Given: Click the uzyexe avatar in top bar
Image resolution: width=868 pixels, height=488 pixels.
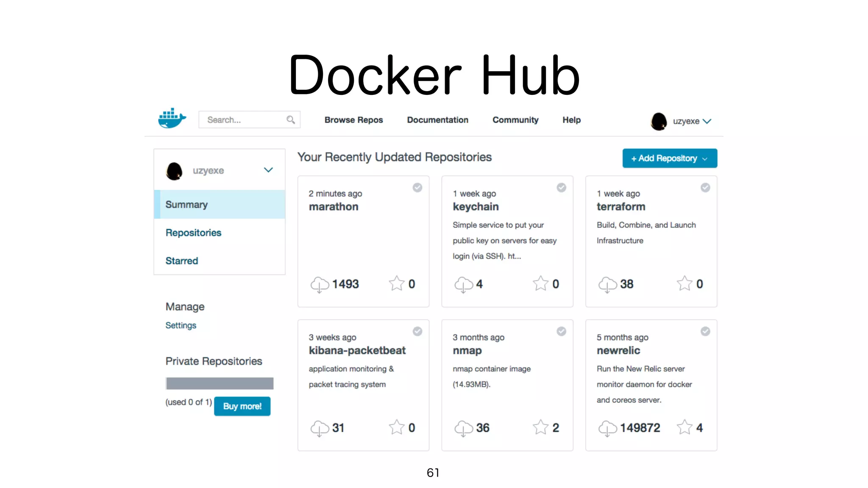Looking at the screenshot, I should click(x=659, y=122).
